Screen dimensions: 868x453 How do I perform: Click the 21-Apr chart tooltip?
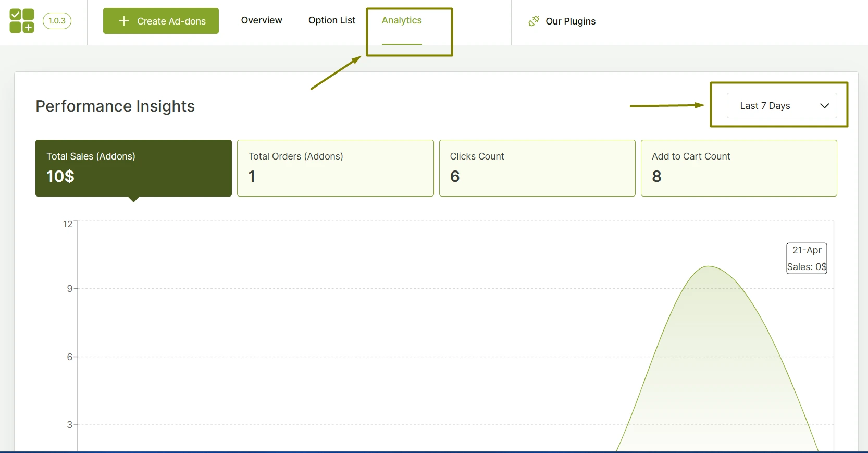click(807, 259)
